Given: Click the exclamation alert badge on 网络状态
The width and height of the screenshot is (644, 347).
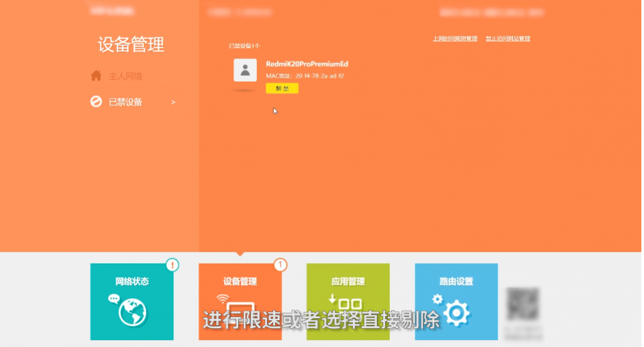Looking at the screenshot, I should coord(173,264).
